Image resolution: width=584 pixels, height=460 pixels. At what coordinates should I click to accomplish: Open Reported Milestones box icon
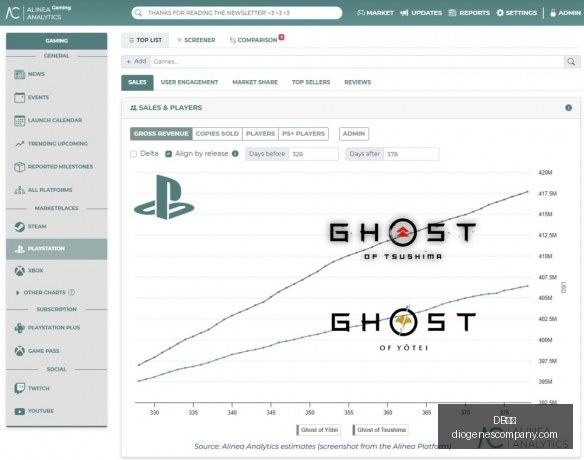click(19, 167)
